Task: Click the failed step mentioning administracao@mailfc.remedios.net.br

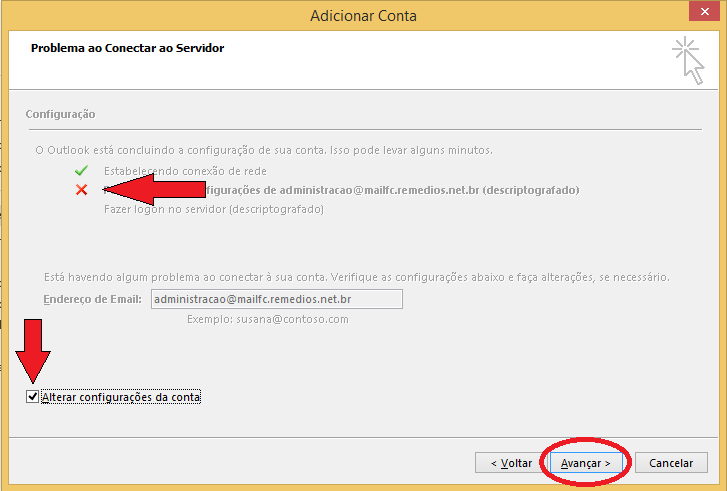Action: point(342,190)
